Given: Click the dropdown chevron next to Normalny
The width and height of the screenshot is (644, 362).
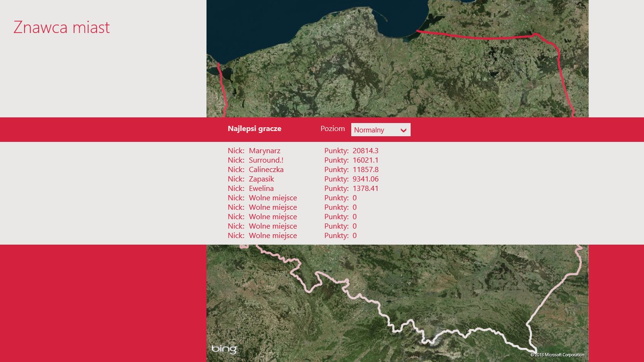Looking at the screenshot, I should pyautogui.click(x=404, y=130).
